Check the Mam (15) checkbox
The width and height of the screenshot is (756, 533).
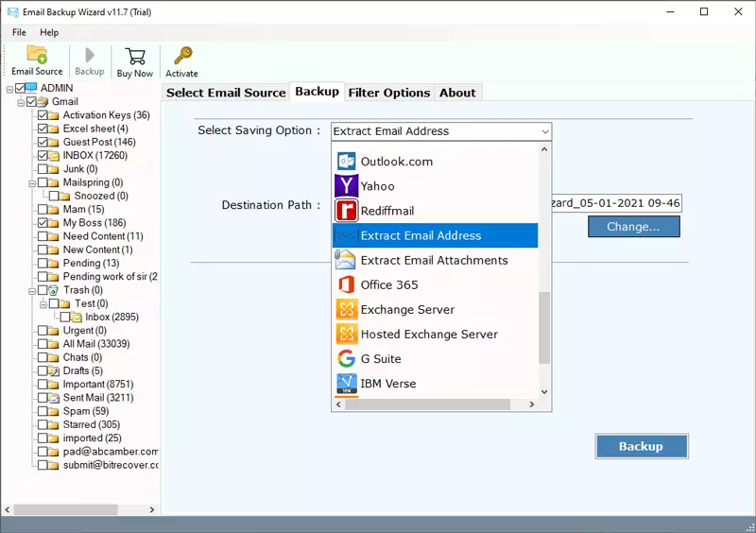pyautogui.click(x=43, y=209)
